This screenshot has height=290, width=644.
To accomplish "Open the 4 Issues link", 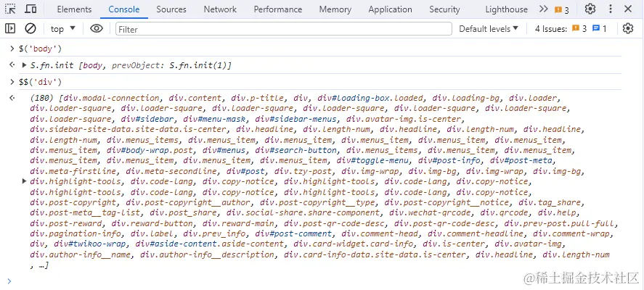I will point(551,29).
